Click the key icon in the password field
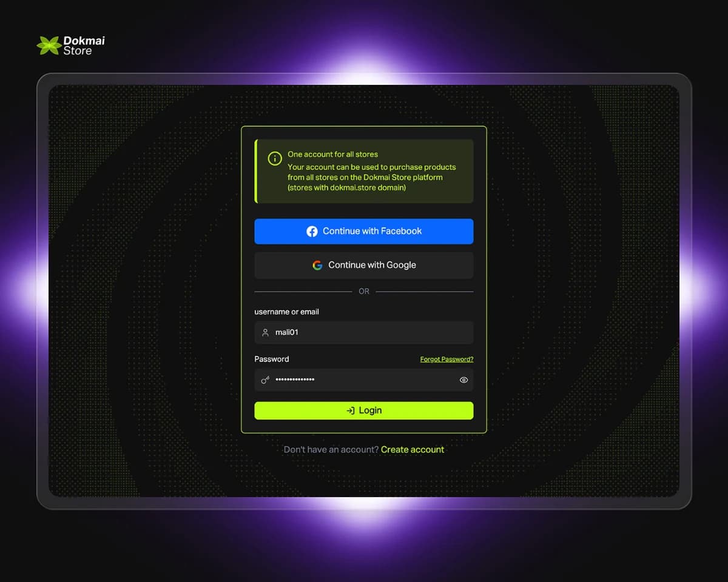The width and height of the screenshot is (728, 582). click(x=265, y=380)
